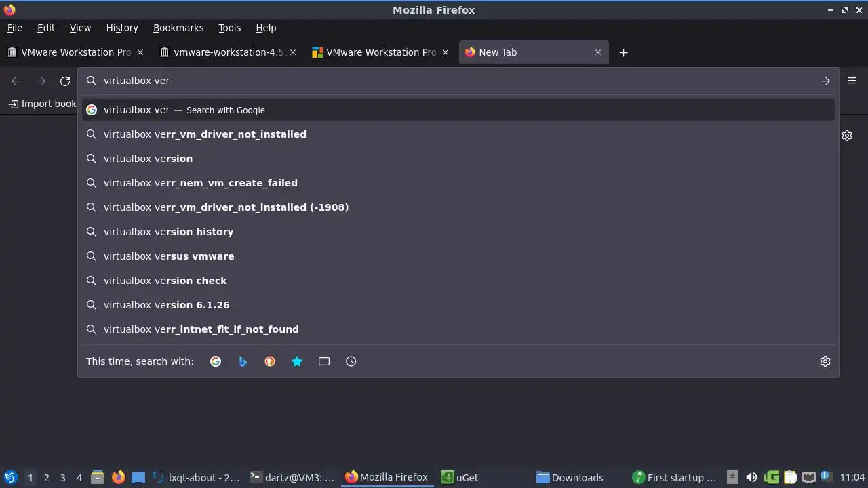
Task: Switch to the first VMware Workstation Pro tab
Action: click(x=76, y=52)
